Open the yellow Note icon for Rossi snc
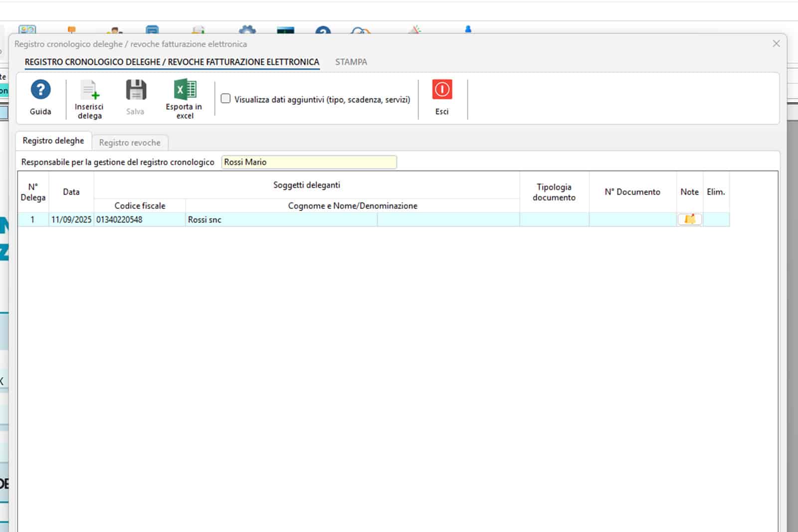The height and width of the screenshot is (532, 798). click(689, 219)
